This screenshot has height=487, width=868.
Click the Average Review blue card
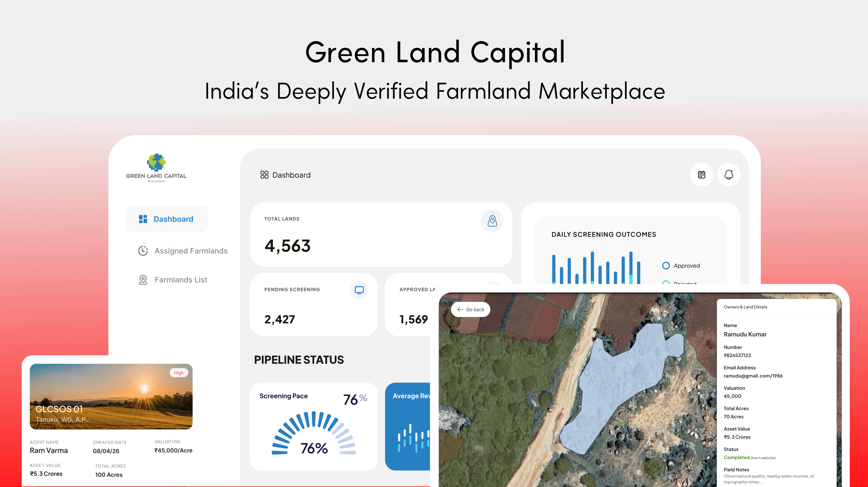point(408,426)
